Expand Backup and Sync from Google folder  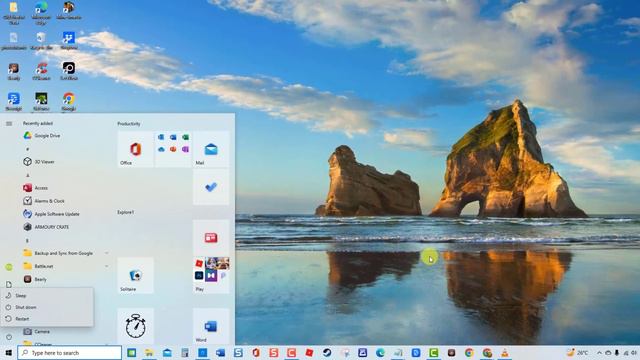point(65,253)
